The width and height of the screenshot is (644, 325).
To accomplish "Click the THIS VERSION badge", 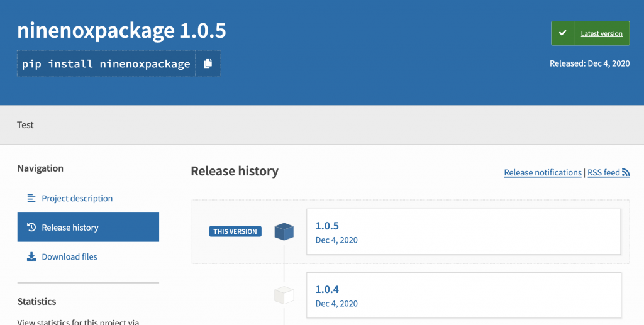I will click(235, 231).
